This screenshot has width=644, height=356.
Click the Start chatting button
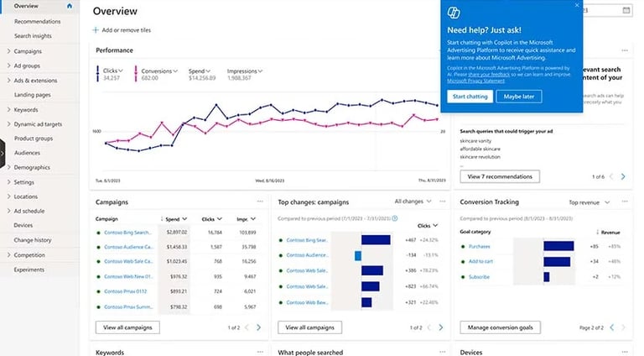click(x=470, y=97)
